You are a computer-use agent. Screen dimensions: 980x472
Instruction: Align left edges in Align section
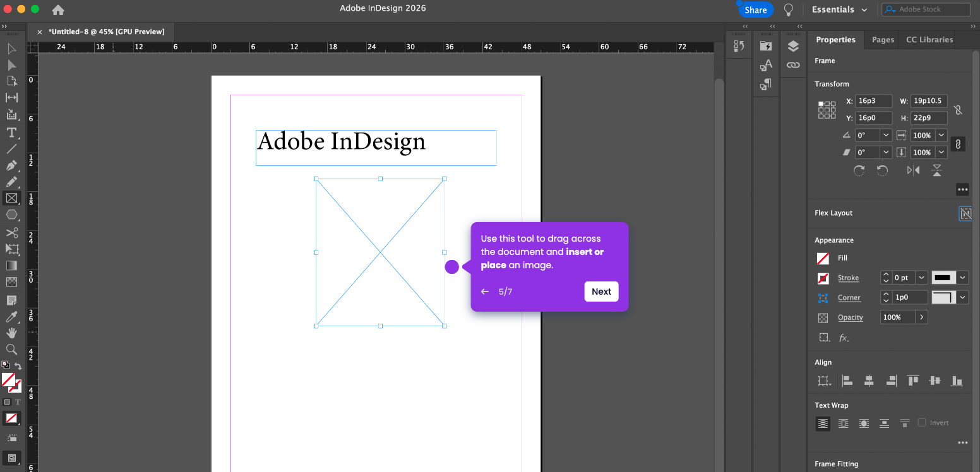tap(847, 381)
